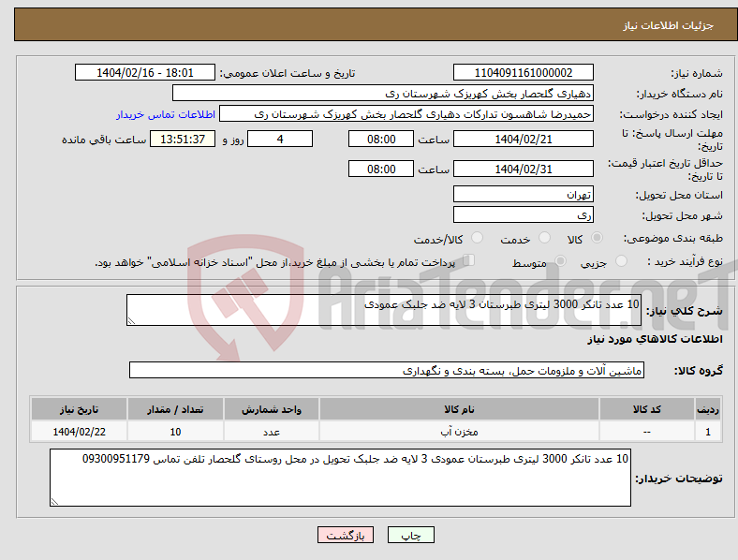The height and width of the screenshot is (560, 738).
Task: Click the row number cell 1
Action: click(x=708, y=432)
